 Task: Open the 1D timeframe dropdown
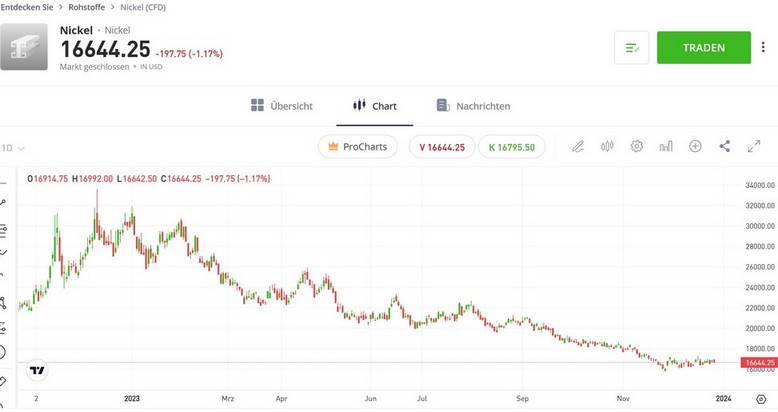(13, 147)
